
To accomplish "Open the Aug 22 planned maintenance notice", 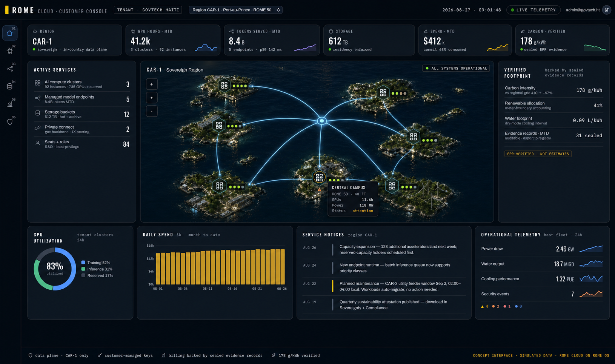I will [384, 286].
